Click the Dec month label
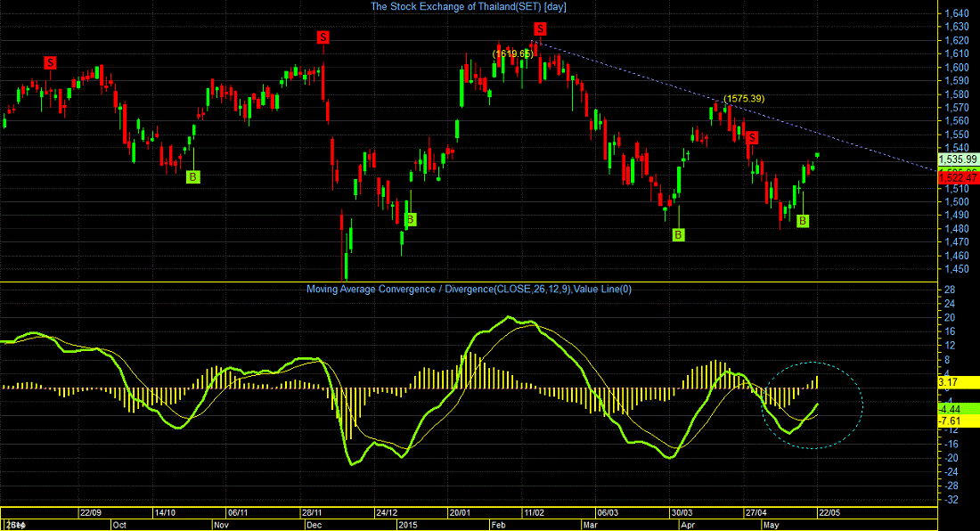The height and width of the screenshot is (531, 980). (314, 526)
